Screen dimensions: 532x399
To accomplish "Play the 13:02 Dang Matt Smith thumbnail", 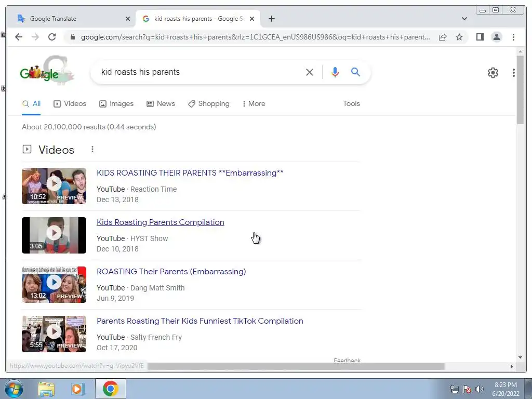I will tap(54, 285).
